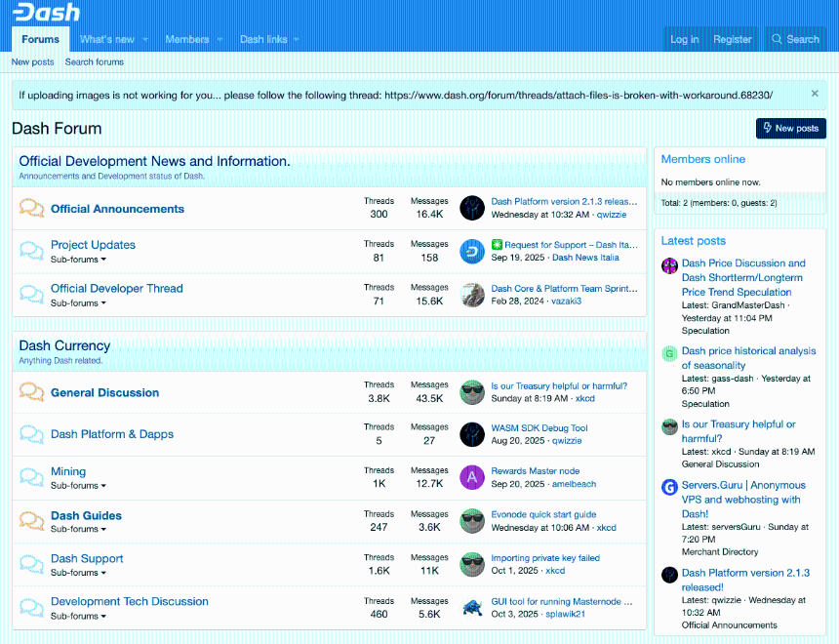Click the Servers.Guru avatar in Latest posts

669,486
